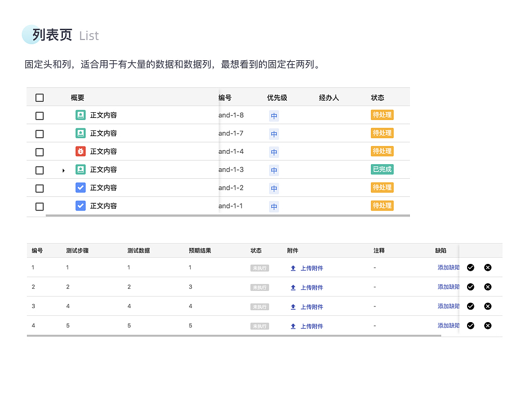Check the checkbox for row and-1-8
The image size is (532, 399).
39,115
